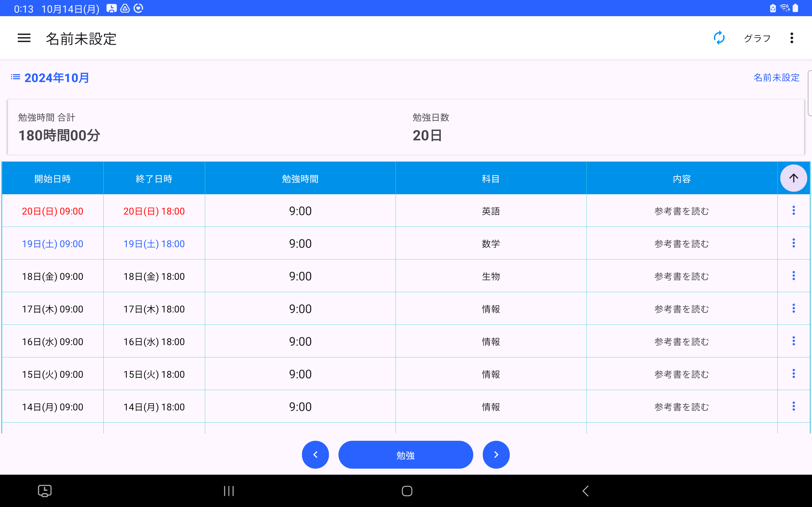Open the top bar overflow menu
812x507 pixels.
pos(791,38)
